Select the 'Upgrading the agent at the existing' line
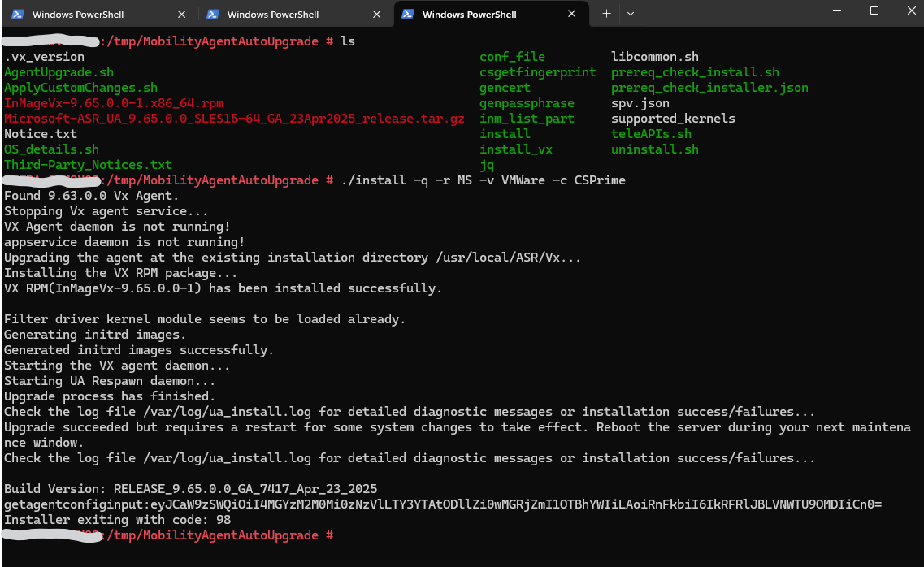924x567 pixels. point(293,258)
